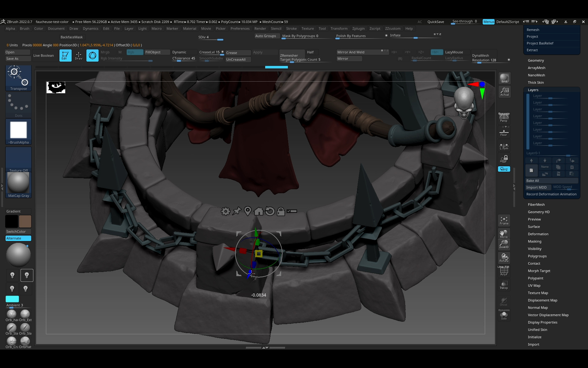Viewport: 588px width, 368px height.
Task: Click the gizmo home reset-mesh-orientation icon
Action: (x=259, y=211)
